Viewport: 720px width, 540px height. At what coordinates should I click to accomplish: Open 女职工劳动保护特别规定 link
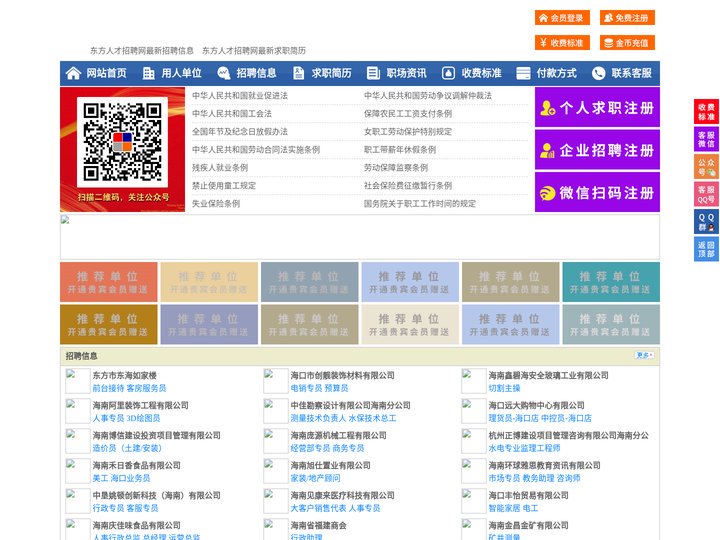coord(408,131)
